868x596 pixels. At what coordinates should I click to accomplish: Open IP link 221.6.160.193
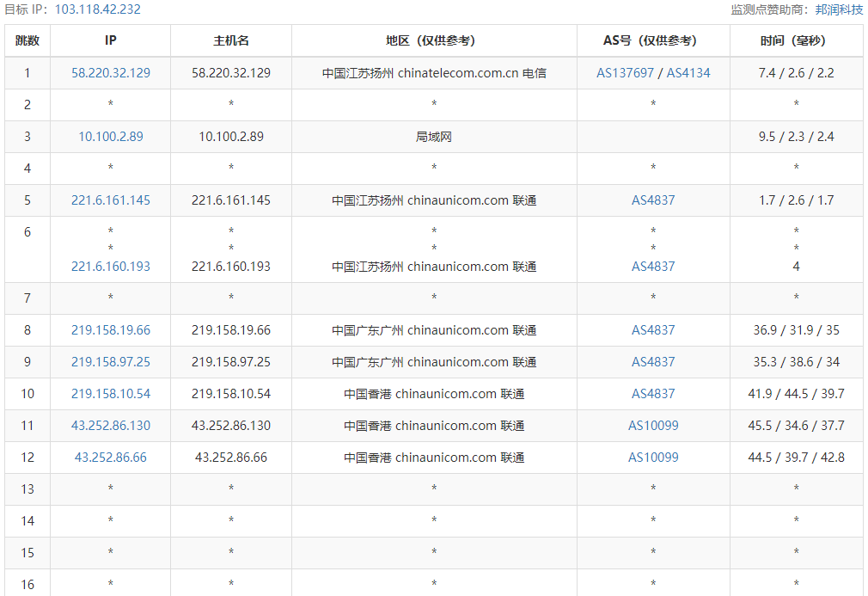(x=111, y=267)
